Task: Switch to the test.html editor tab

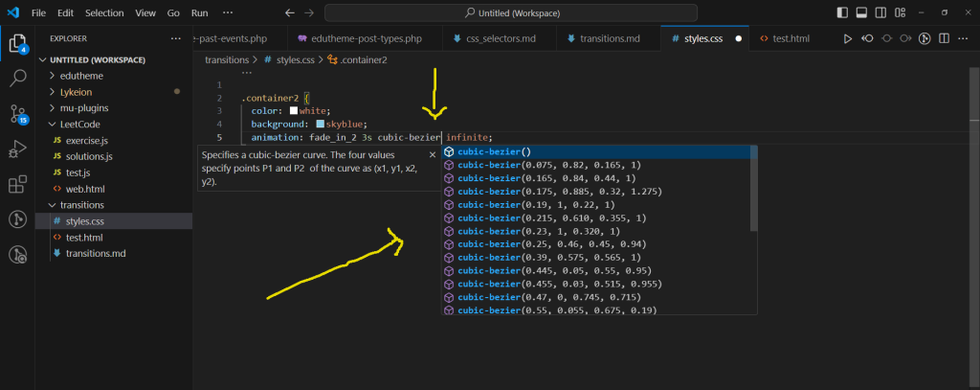Action: [x=791, y=39]
